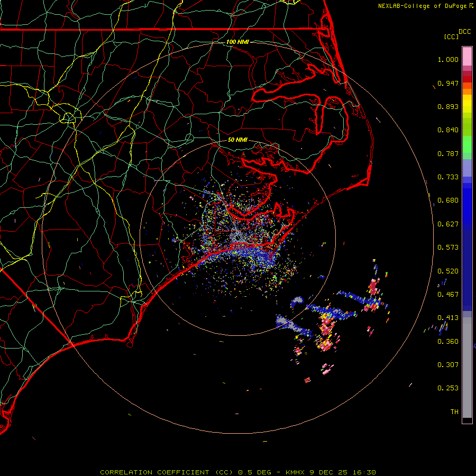This screenshot has width=476, height=476.
Task: Select the 0.253 scale value
Action: 448,388
